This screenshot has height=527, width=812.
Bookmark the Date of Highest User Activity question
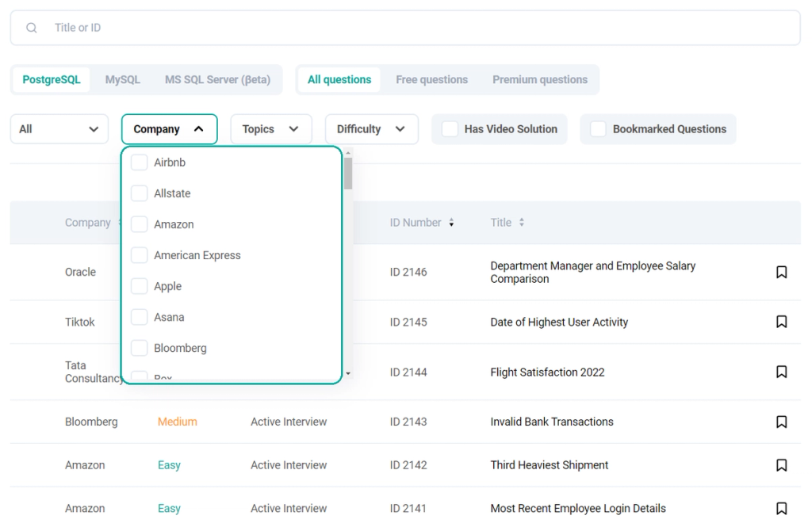point(781,322)
